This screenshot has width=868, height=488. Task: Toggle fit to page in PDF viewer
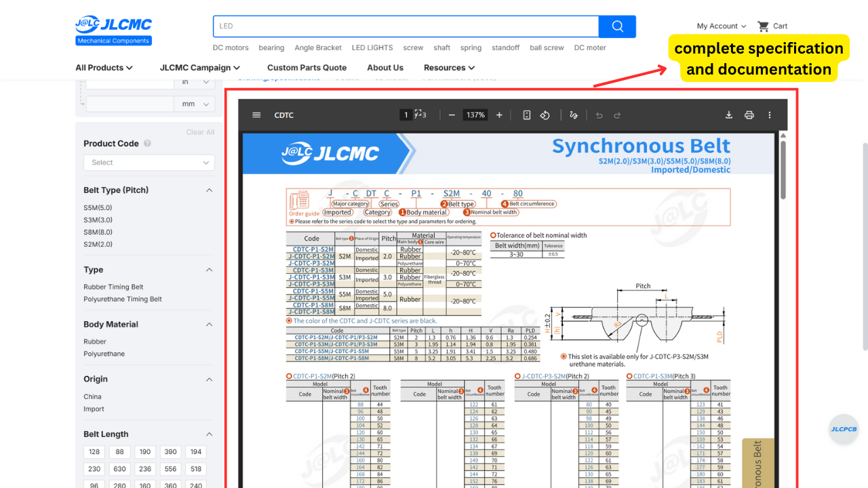[527, 115]
